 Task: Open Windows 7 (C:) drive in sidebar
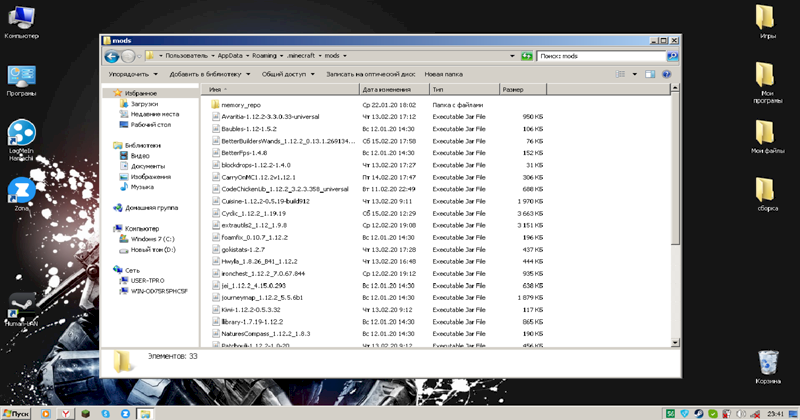152,239
